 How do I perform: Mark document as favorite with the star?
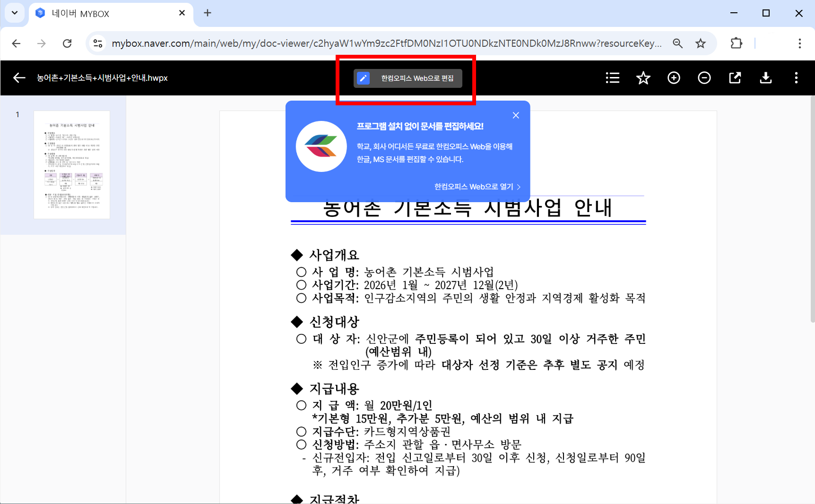coord(643,77)
